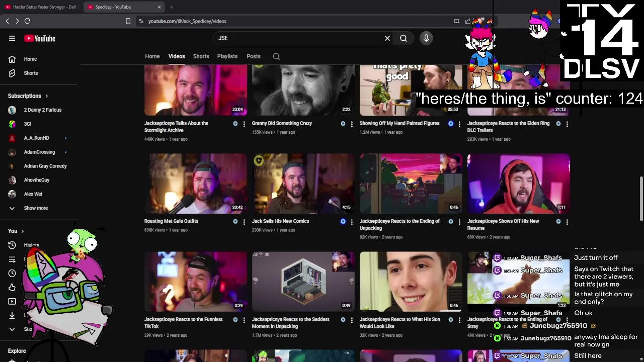Open the channel Posts tab
The height and width of the screenshot is (362, 644).
(254, 56)
